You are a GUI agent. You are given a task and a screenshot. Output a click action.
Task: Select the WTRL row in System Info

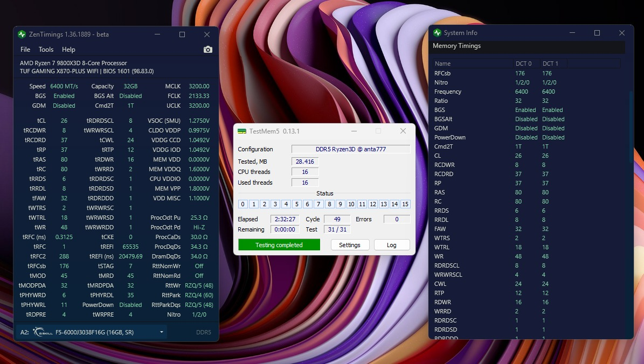point(527,247)
